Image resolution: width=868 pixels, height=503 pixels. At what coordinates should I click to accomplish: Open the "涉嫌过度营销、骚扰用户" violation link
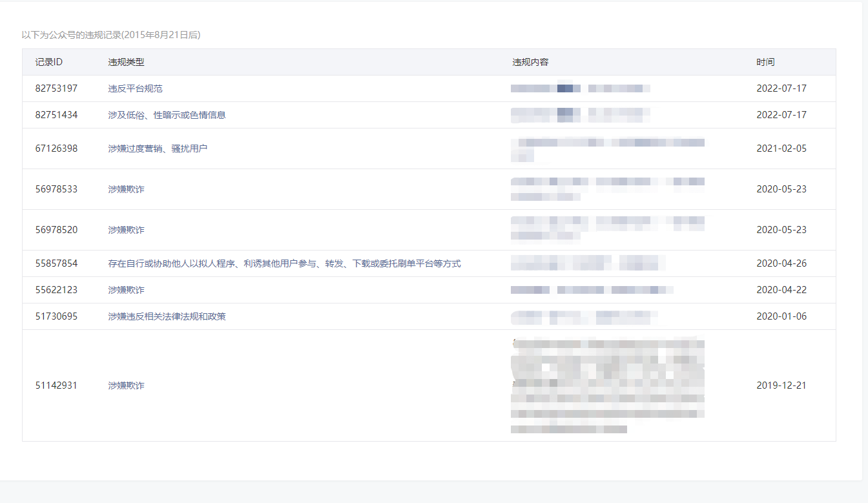click(x=158, y=149)
